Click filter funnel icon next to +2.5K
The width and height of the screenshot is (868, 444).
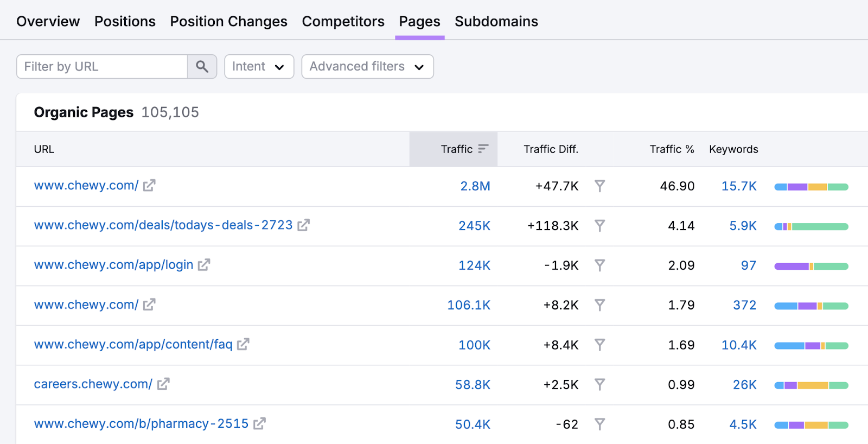click(x=599, y=385)
